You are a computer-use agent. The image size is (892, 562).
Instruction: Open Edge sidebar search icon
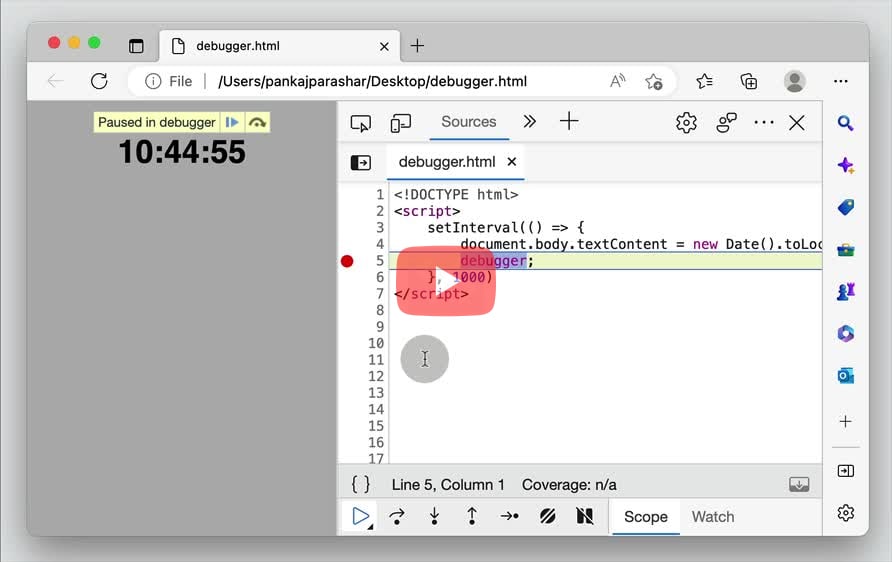[845, 123]
